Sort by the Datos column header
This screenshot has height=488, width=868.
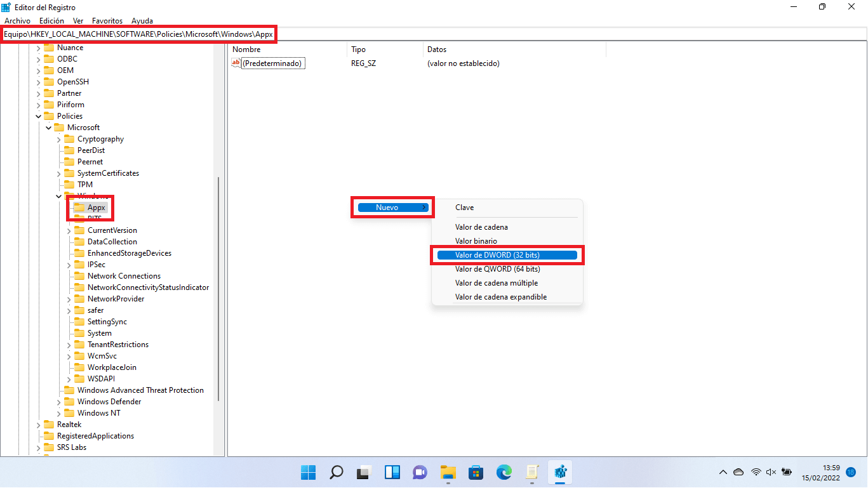tap(515, 49)
